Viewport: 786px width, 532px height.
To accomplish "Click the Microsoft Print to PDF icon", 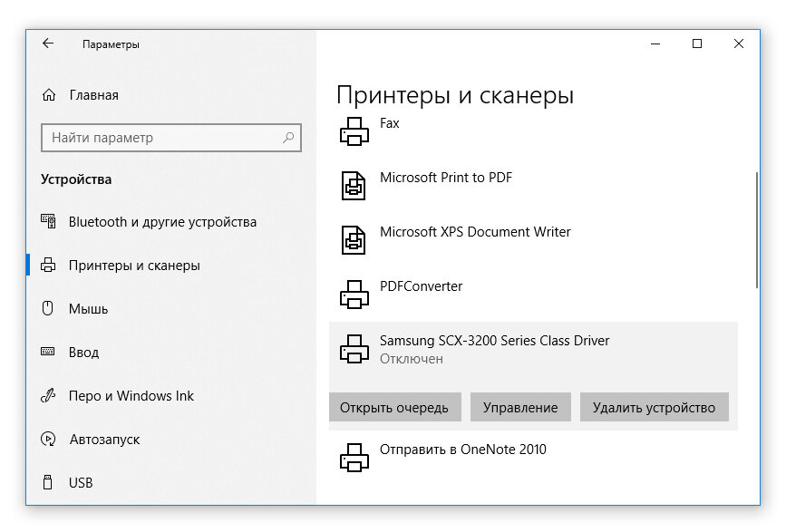I will (x=354, y=186).
